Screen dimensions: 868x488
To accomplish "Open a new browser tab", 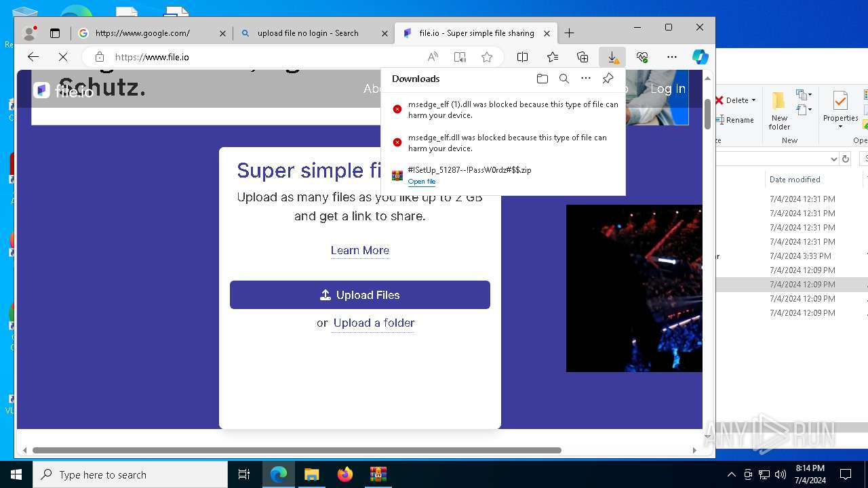I will [569, 33].
